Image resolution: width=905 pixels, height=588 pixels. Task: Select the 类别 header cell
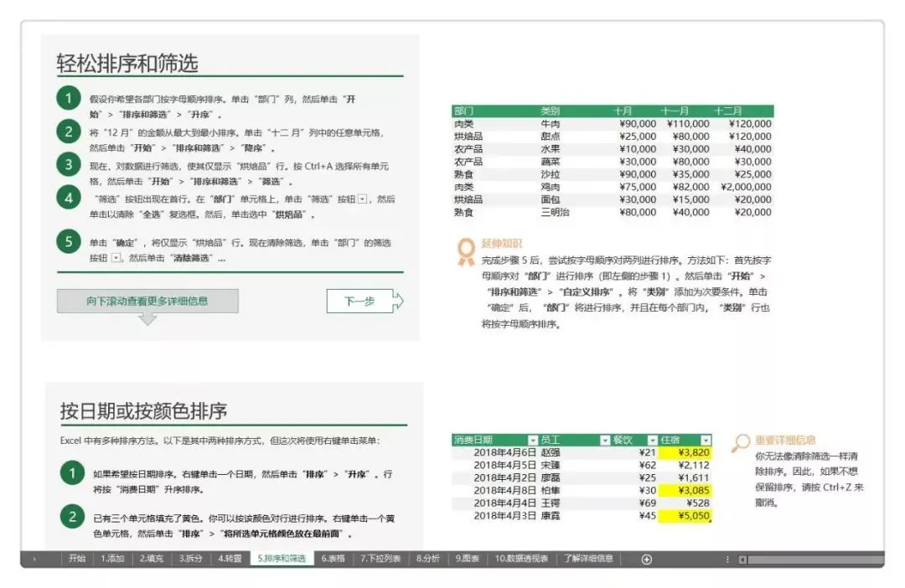point(568,111)
